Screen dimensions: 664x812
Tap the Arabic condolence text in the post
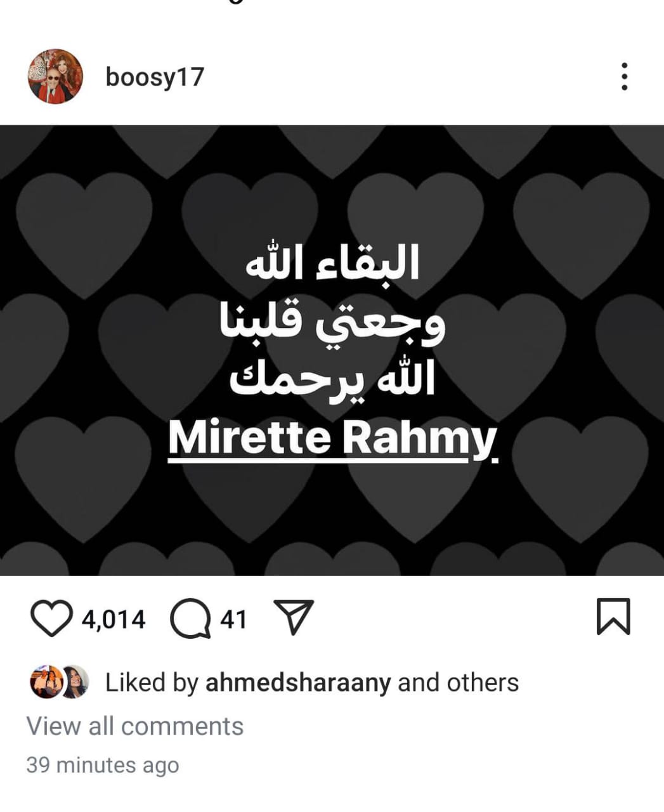pyautogui.click(x=332, y=322)
